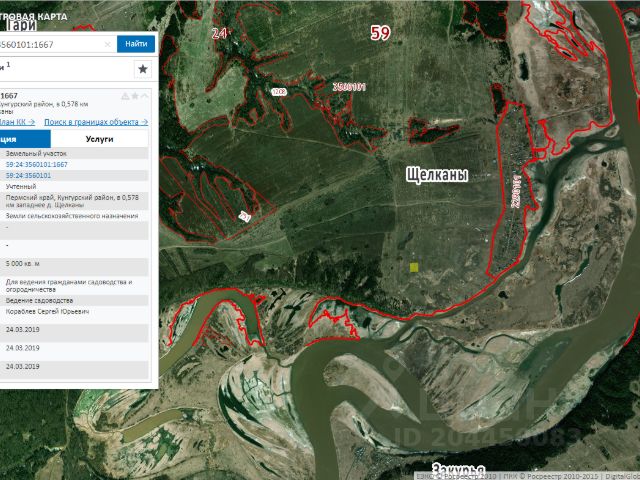The width and height of the screenshot is (640, 480).
Task: Select the blue active tab left of Услуги
Action: pyautogui.click(x=25, y=139)
